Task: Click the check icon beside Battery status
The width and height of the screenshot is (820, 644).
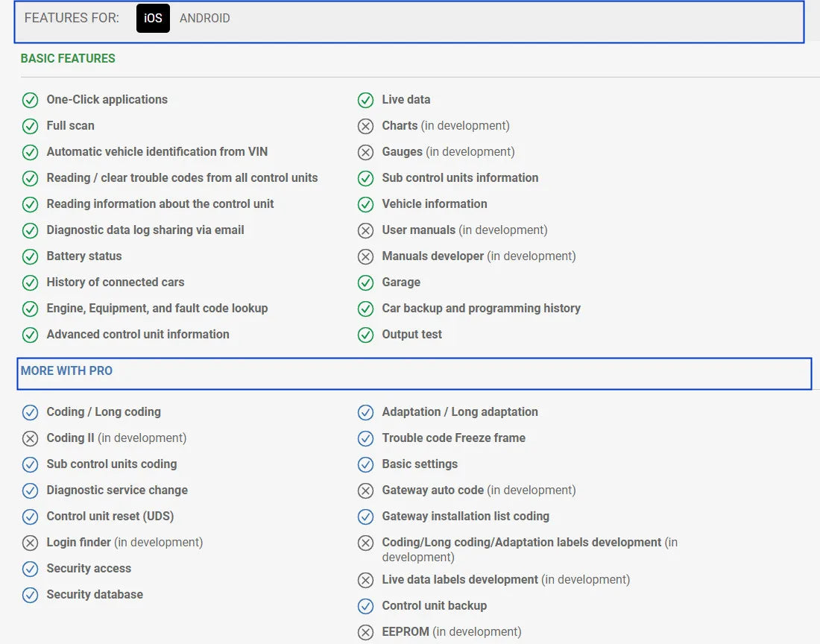Action: click(30, 256)
